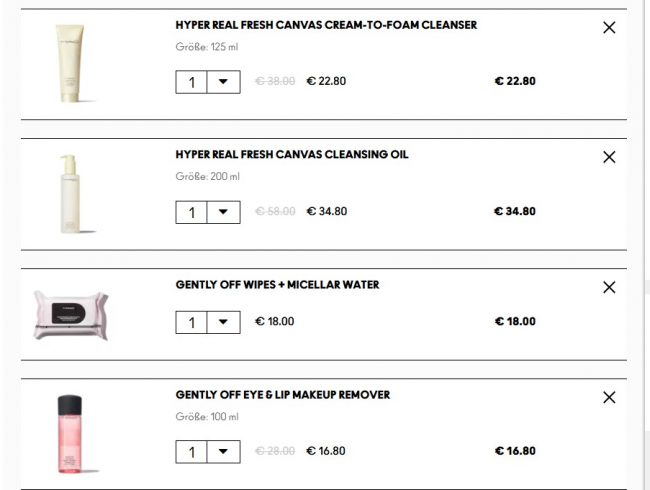This screenshot has height=490, width=650.
Task: Remove Cream-to-Foam Cleanser from cart
Action: [610, 28]
